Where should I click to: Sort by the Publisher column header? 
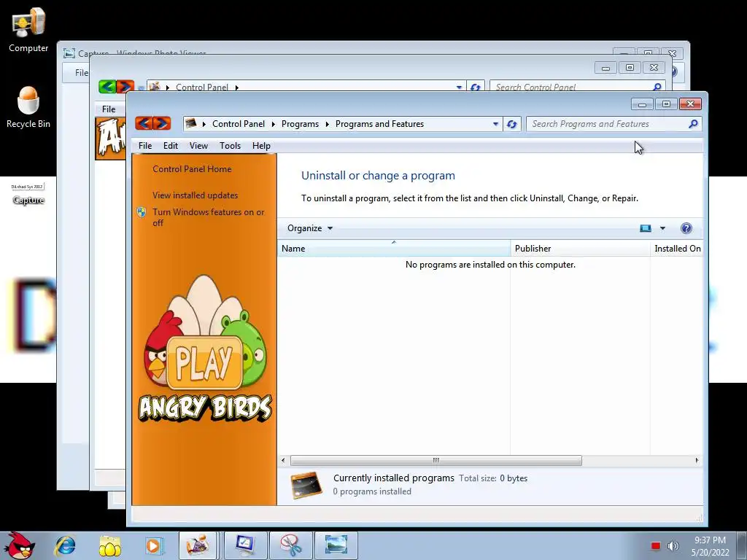coord(580,249)
